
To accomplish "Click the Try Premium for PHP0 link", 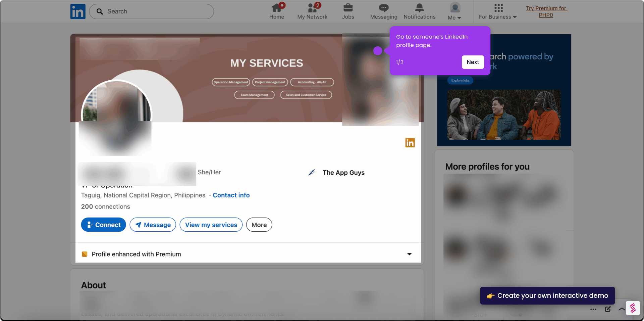I will pos(546,12).
